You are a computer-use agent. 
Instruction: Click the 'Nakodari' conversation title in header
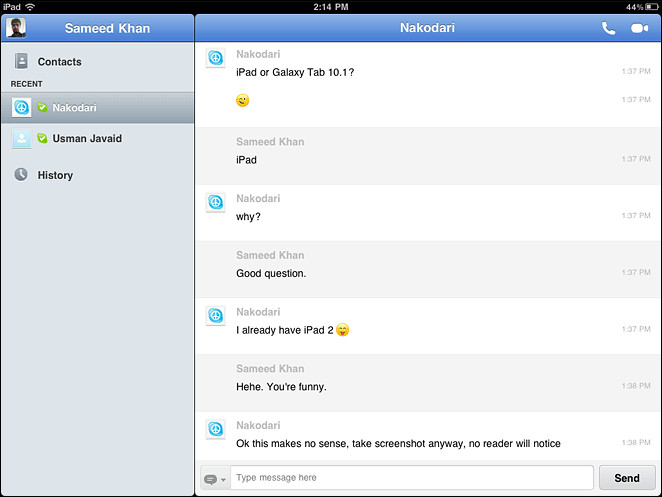427,28
